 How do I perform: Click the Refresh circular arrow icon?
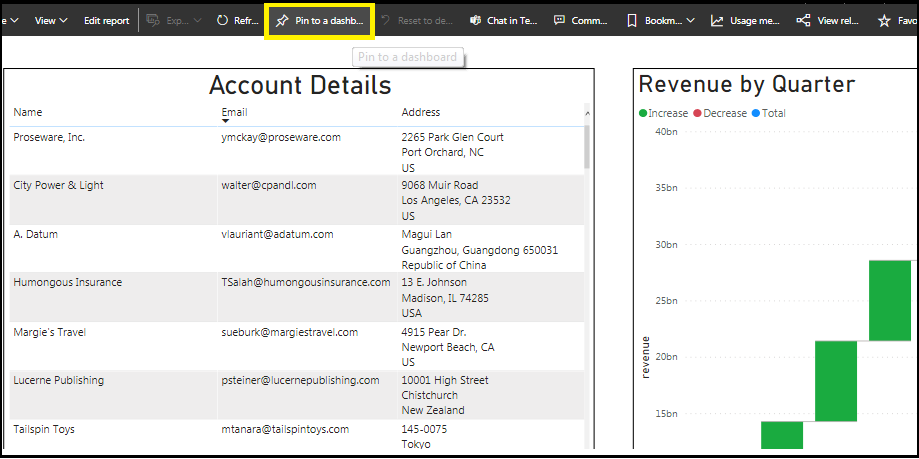(x=222, y=21)
